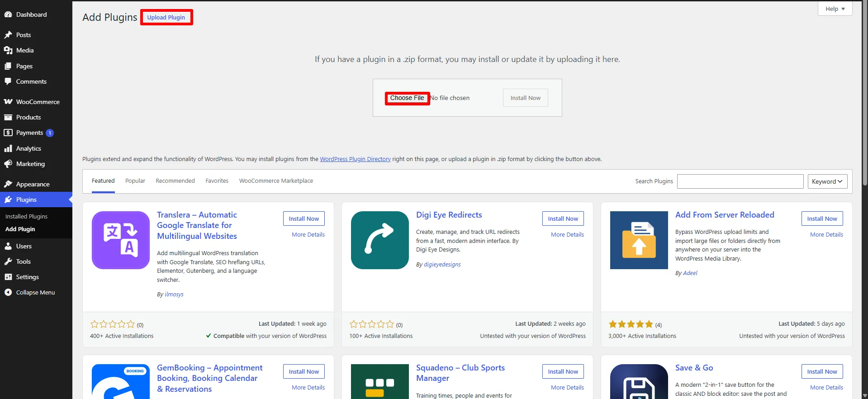This screenshot has height=399, width=868.
Task: Click the Analytics bar chart icon
Action: pyautogui.click(x=8, y=148)
